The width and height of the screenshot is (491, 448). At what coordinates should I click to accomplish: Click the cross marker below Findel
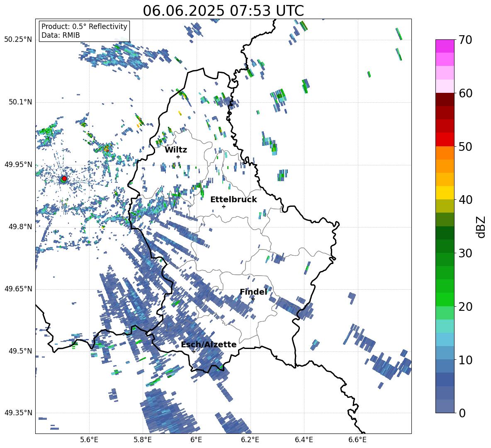(253, 299)
